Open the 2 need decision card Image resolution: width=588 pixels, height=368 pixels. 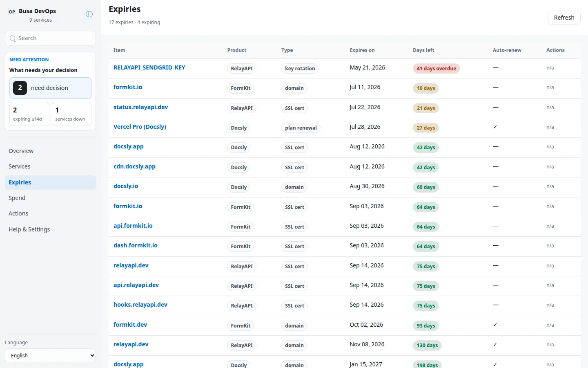50,88
